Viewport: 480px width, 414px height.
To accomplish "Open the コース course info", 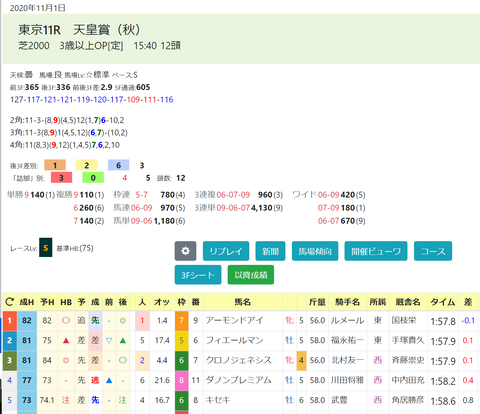I will 433,251.
